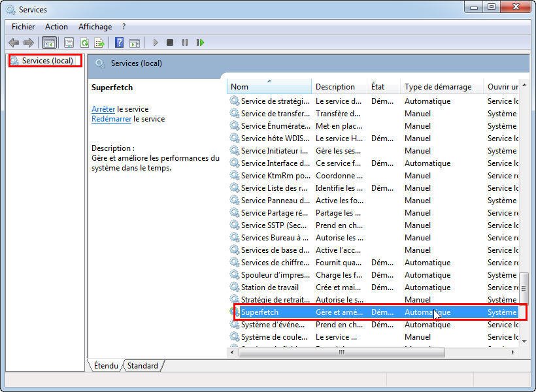Open the Affichage menu
The width and height of the screenshot is (536, 392).
tap(95, 27)
